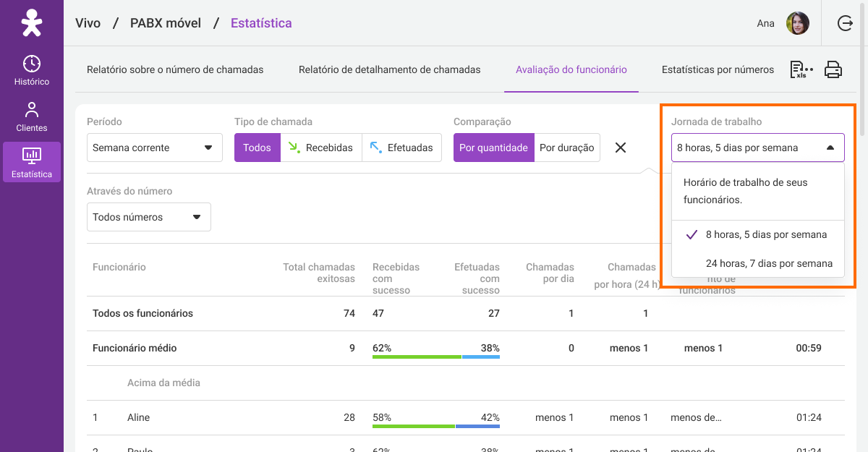This screenshot has height=452, width=868.
Task: Click Aline's 42% made value
Action: coord(490,417)
